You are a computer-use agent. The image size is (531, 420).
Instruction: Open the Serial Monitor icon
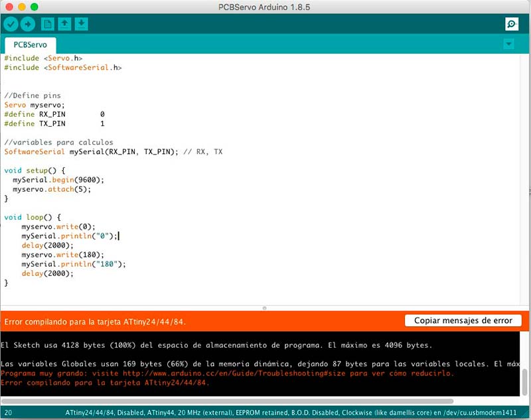pyautogui.click(x=511, y=24)
